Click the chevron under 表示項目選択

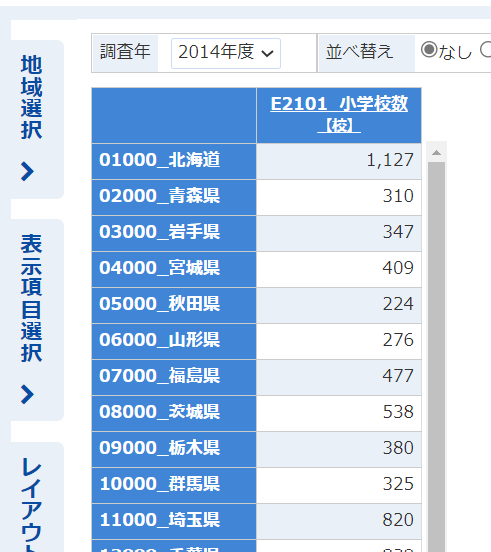point(27,394)
